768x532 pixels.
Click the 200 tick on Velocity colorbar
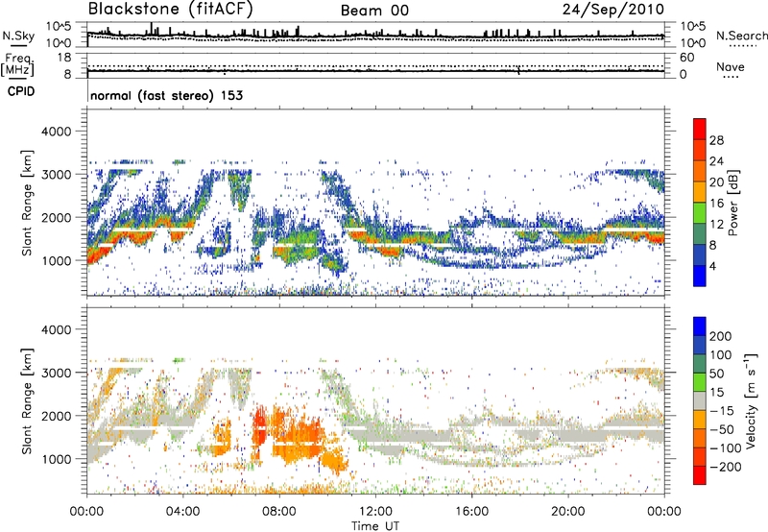click(x=721, y=336)
